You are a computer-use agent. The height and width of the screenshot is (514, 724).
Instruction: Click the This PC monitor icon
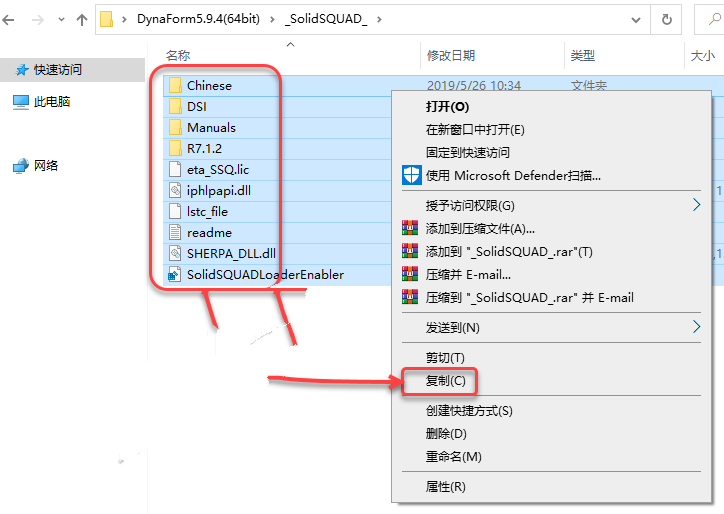click(x=21, y=102)
